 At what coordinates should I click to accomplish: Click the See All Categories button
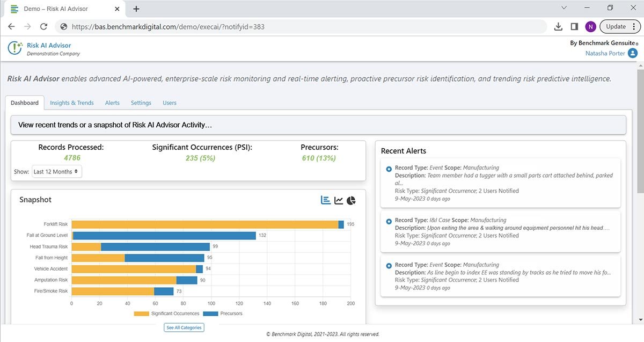point(184,328)
